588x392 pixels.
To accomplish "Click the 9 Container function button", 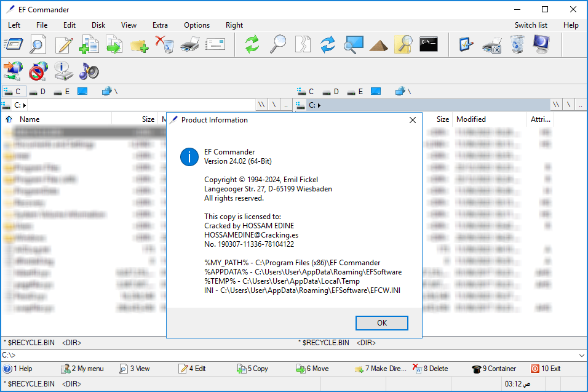I will [494, 369].
